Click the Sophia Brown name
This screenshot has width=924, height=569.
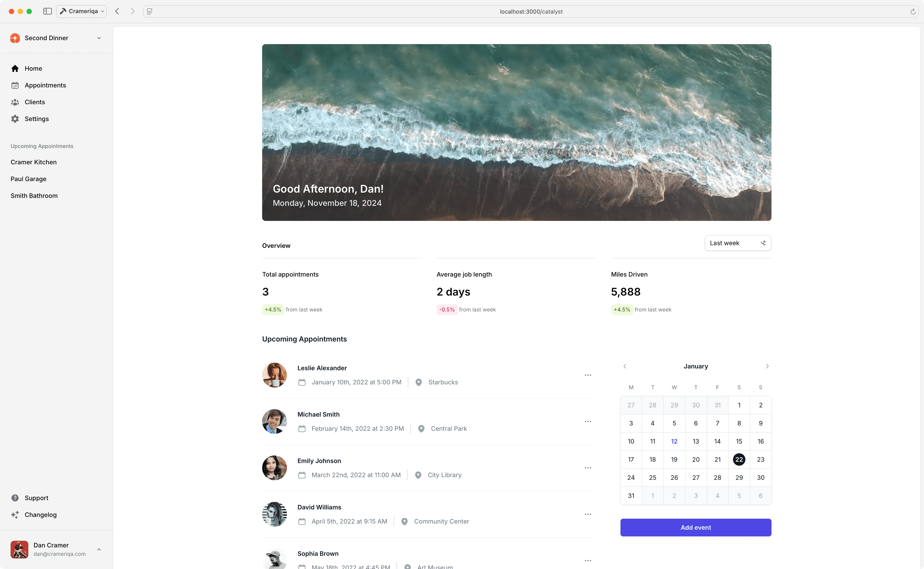(318, 554)
